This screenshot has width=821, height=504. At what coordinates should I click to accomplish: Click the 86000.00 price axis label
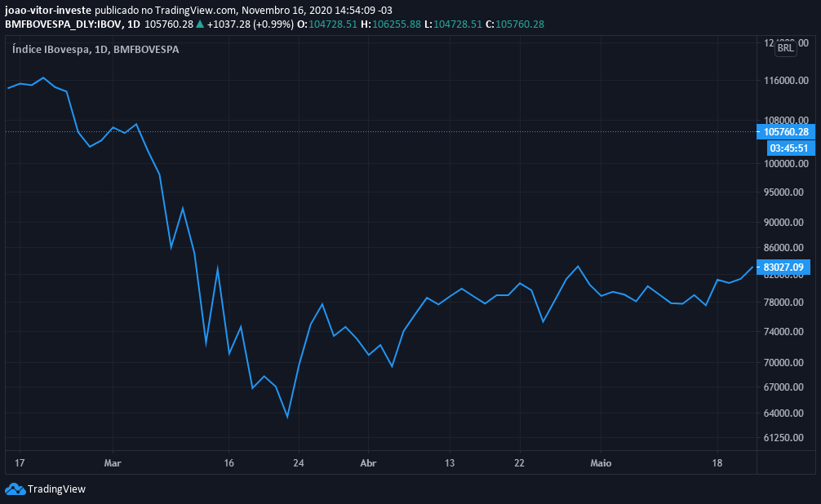tap(783, 248)
